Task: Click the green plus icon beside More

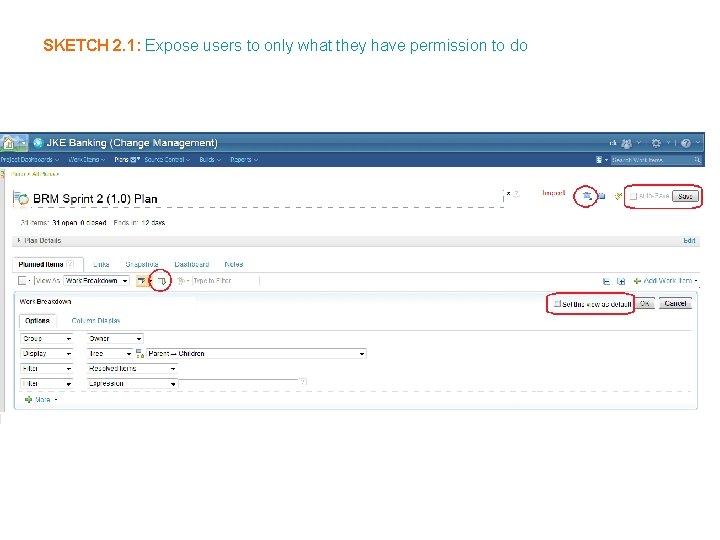Action: 28,399
